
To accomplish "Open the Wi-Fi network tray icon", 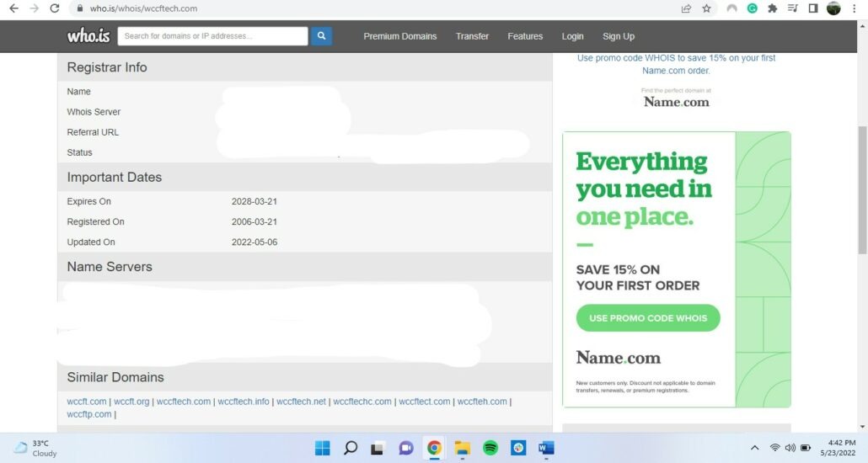I will click(x=775, y=448).
